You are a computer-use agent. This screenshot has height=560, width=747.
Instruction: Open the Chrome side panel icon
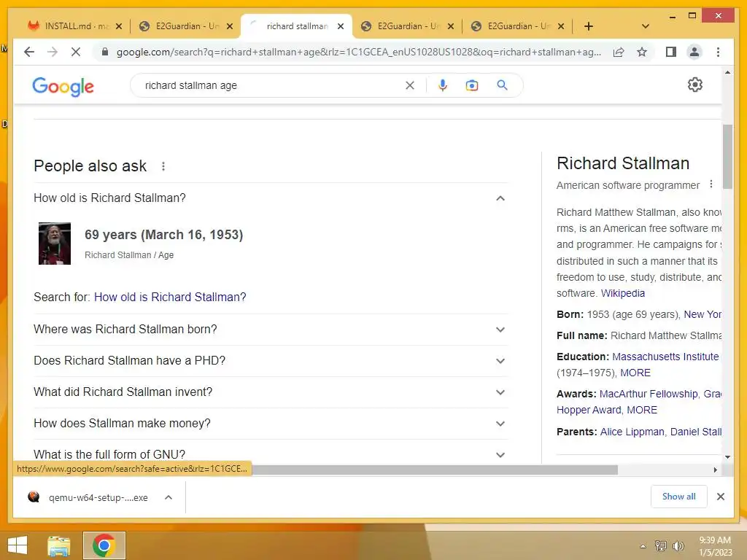(x=671, y=52)
